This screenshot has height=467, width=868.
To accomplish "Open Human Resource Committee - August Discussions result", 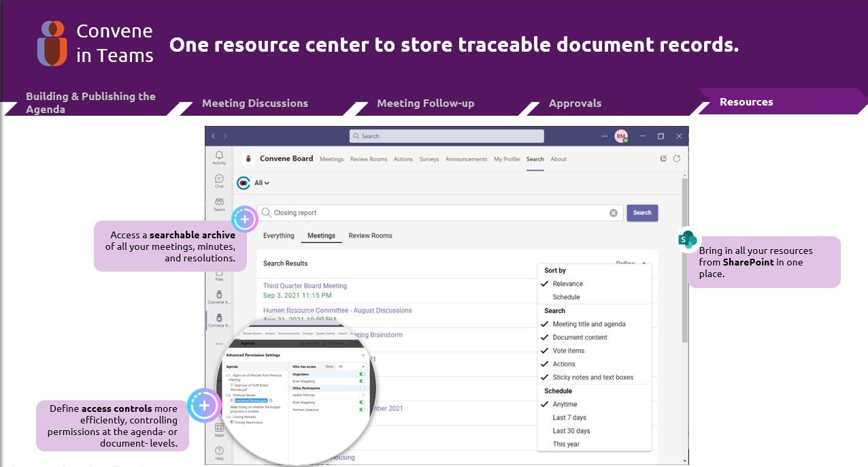I will tap(337, 310).
